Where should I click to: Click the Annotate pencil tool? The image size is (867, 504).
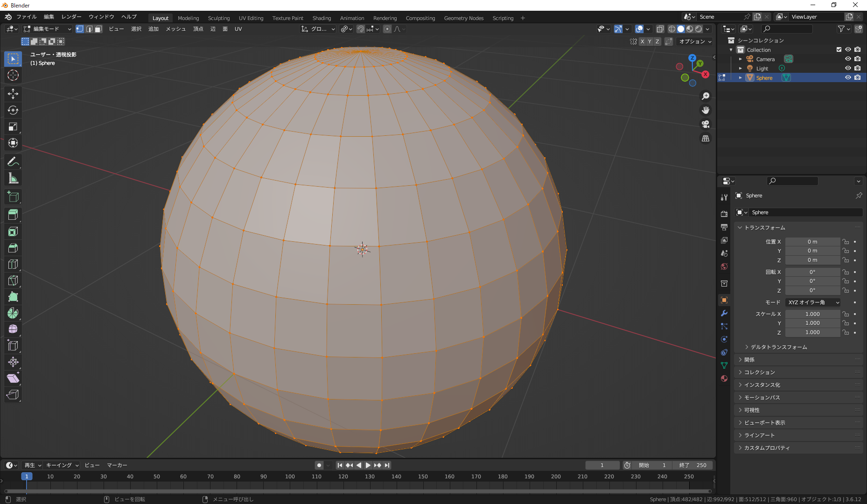pos(13,162)
